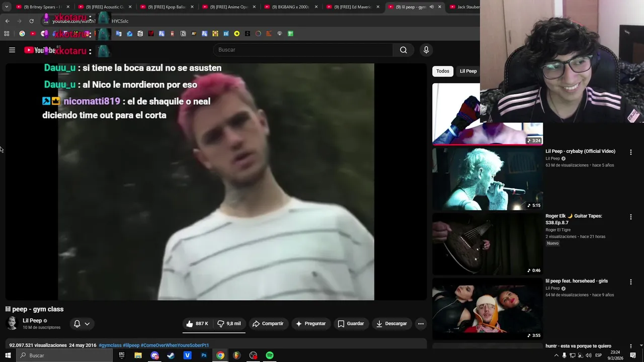Viewport: 644px width, 362px height.
Task: Like the video (887 K thumbs up)
Action: click(198, 324)
